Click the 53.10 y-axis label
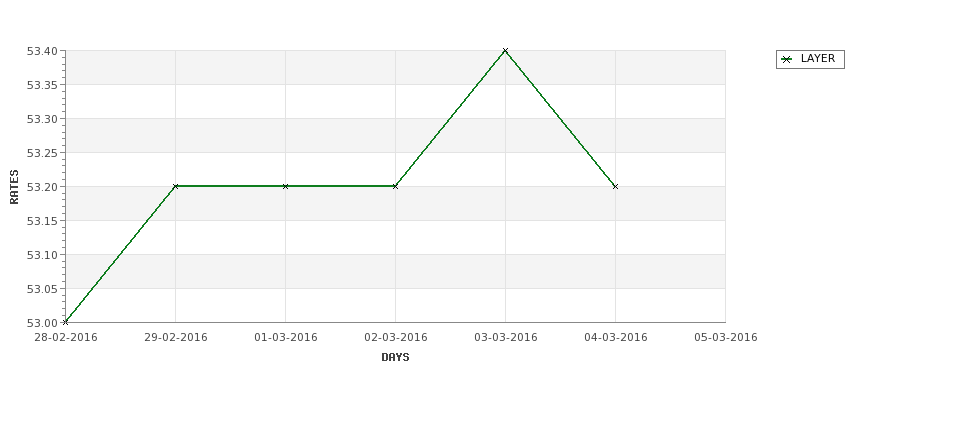This screenshot has width=975, height=429. coord(42,255)
